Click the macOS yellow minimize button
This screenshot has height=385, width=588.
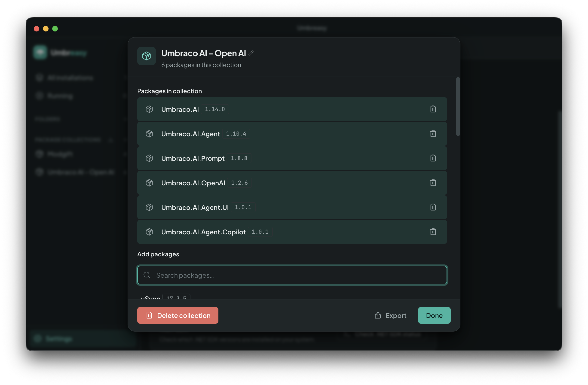coord(46,29)
